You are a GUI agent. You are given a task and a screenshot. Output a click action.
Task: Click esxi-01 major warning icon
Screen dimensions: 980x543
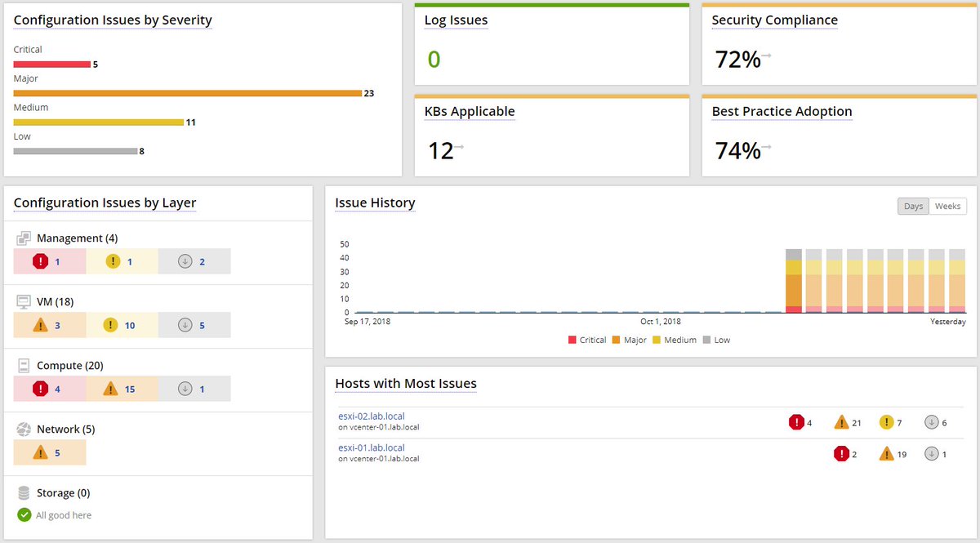(886, 453)
